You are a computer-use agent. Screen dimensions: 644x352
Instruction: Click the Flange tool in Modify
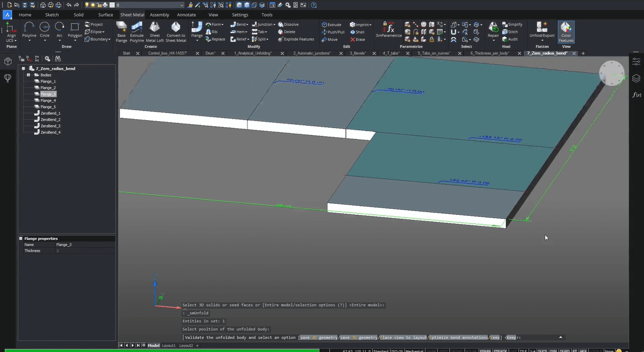(x=197, y=30)
